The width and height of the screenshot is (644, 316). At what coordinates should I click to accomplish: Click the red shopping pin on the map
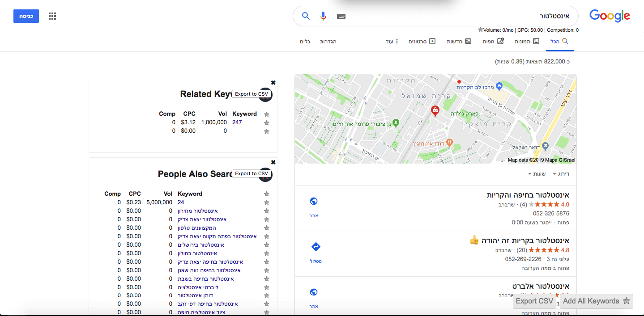[x=434, y=111]
